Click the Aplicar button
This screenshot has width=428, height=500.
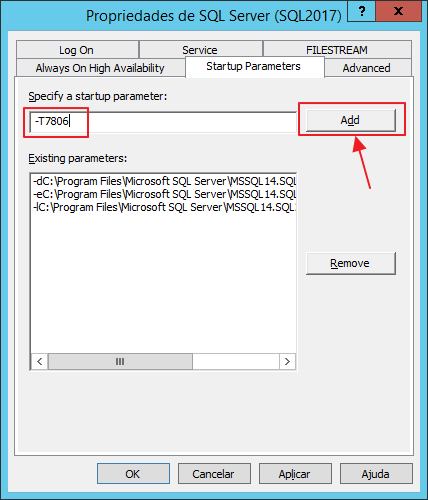pos(295,474)
